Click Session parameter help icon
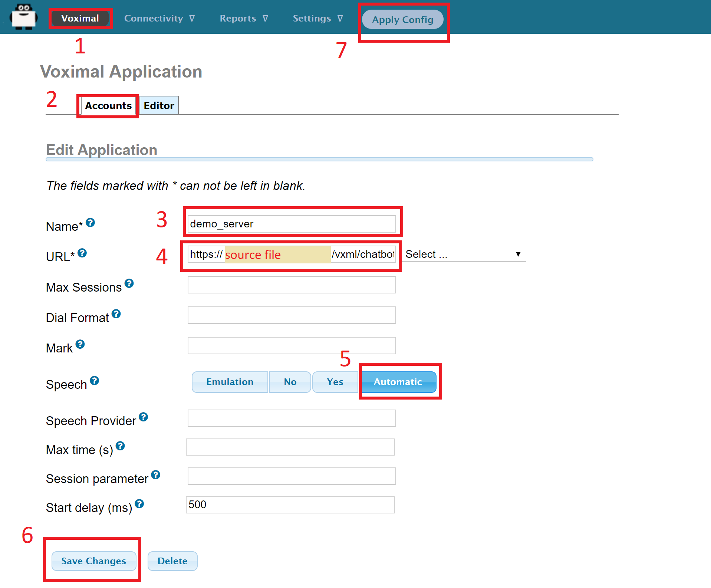Screen dimensions: 711x588 click(x=156, y=475)
